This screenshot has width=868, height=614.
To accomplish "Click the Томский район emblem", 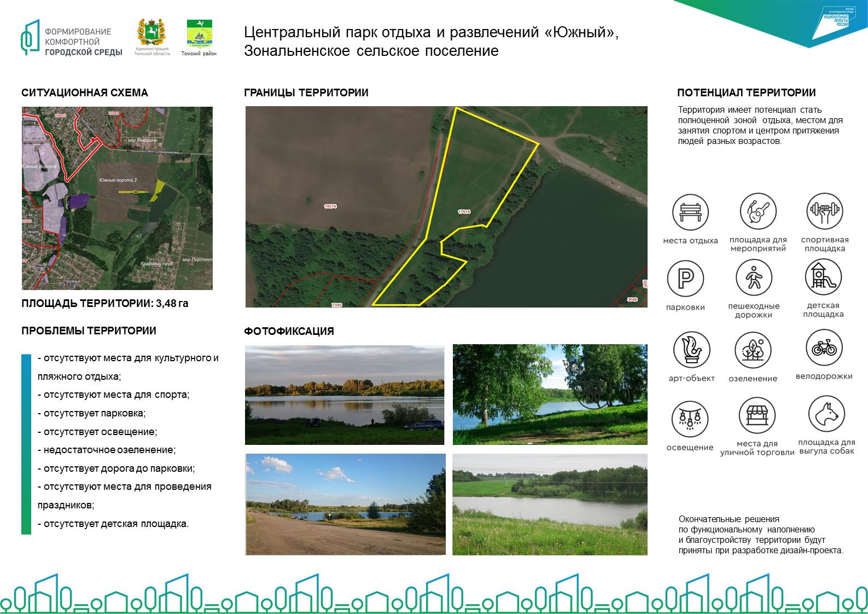I will tap(199, 38).
